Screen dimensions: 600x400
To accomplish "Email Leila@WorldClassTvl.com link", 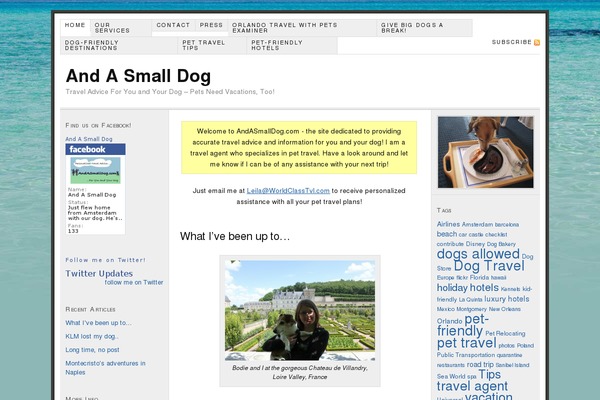I will 288,191.
